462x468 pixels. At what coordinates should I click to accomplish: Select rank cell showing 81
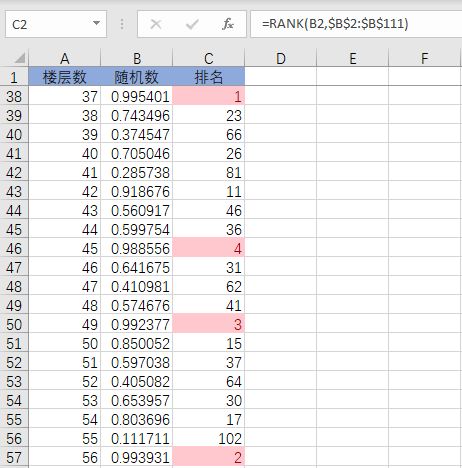(x=209, y=172)
